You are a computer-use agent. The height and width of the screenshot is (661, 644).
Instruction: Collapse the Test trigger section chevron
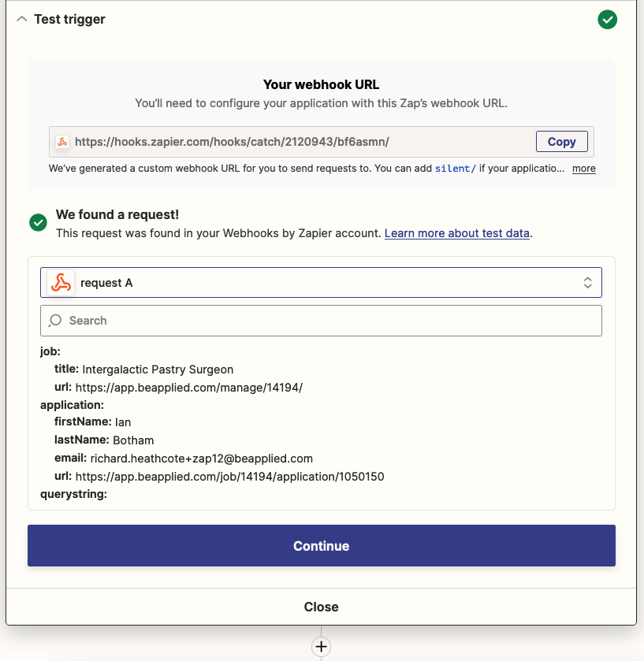point(21,20)
